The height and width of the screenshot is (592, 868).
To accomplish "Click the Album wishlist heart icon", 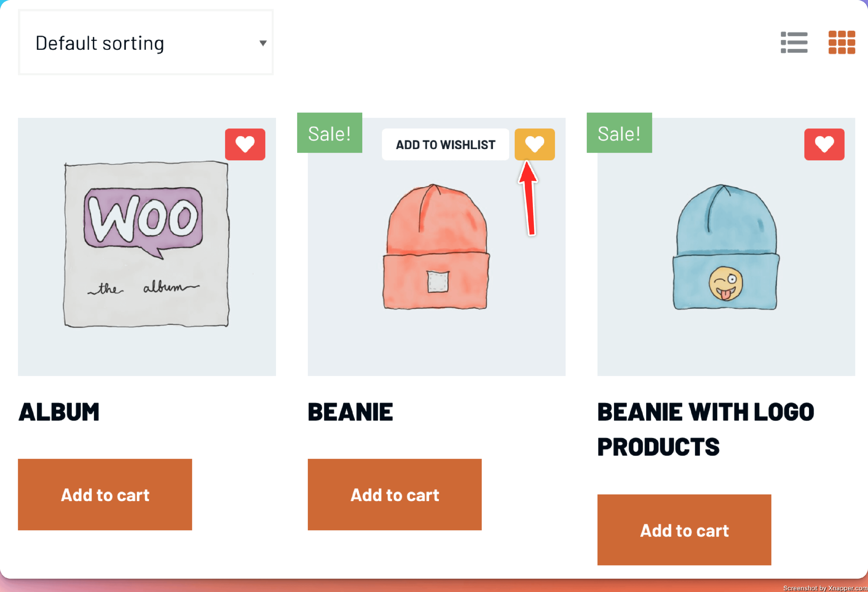I will [245, 144].
